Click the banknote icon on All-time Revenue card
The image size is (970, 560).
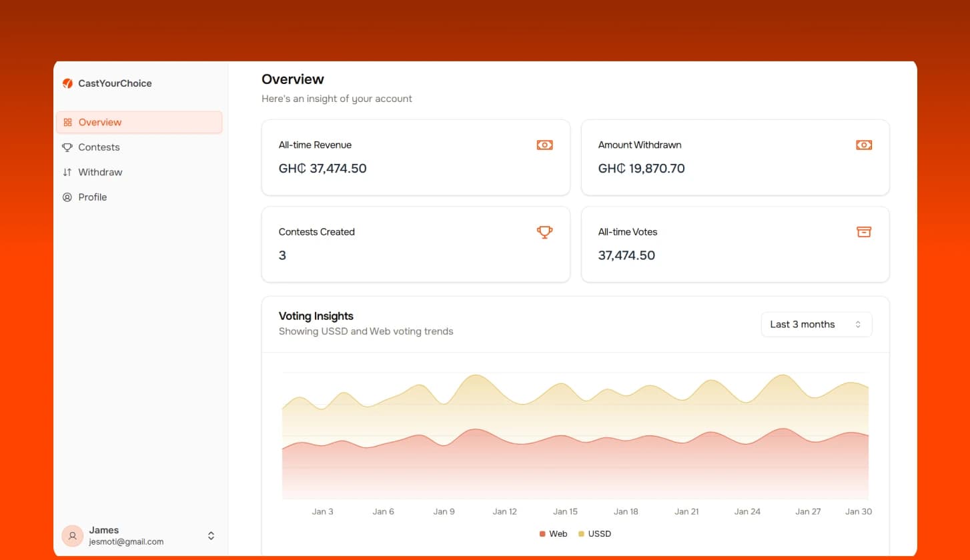544,145
